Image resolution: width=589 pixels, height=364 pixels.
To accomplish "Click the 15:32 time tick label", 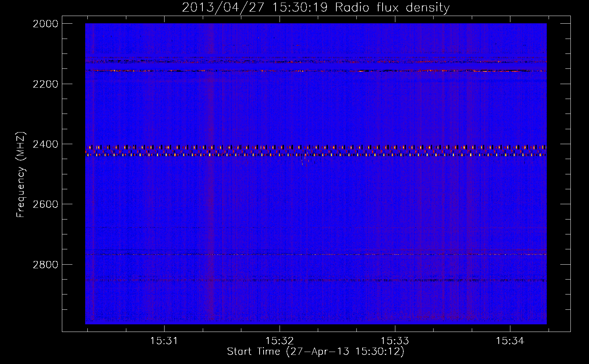I will click(279, 341).
